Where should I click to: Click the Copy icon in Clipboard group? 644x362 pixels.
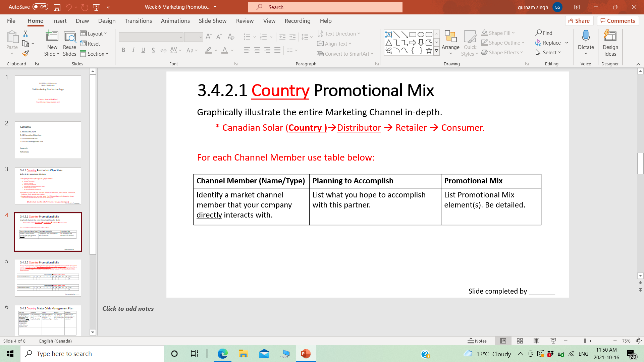click(x=25, y=44)
